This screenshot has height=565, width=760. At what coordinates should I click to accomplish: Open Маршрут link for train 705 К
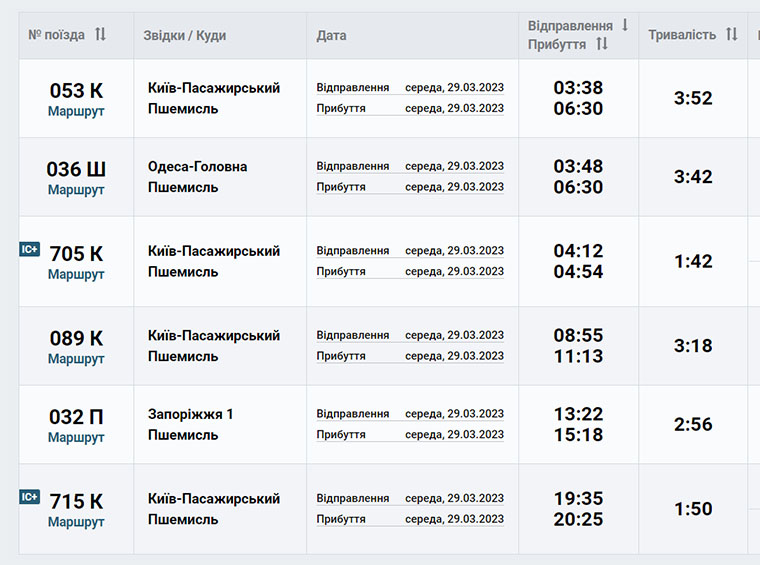76,274
